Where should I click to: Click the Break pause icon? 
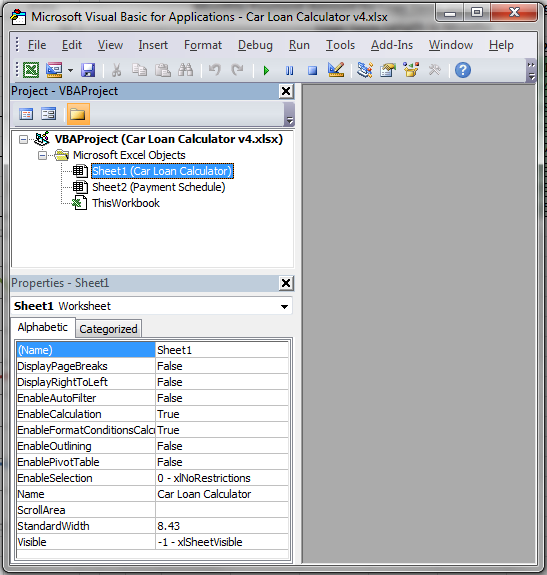point(289,70)
